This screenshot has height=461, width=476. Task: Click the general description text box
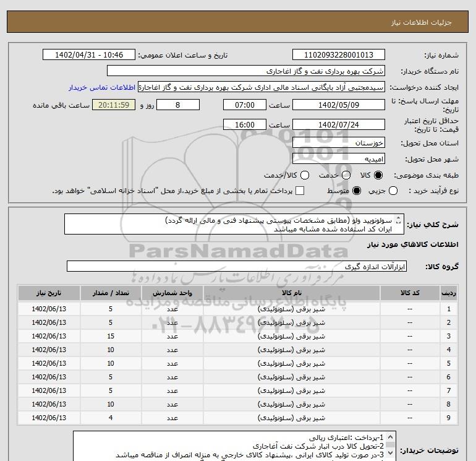click(x=234, y=224)
